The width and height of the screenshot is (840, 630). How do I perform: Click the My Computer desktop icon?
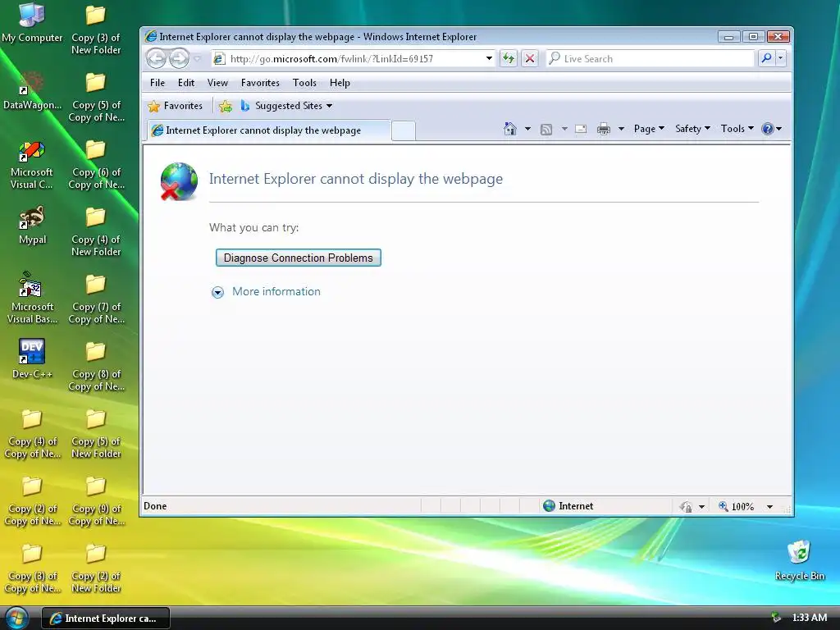coord(32,23)
